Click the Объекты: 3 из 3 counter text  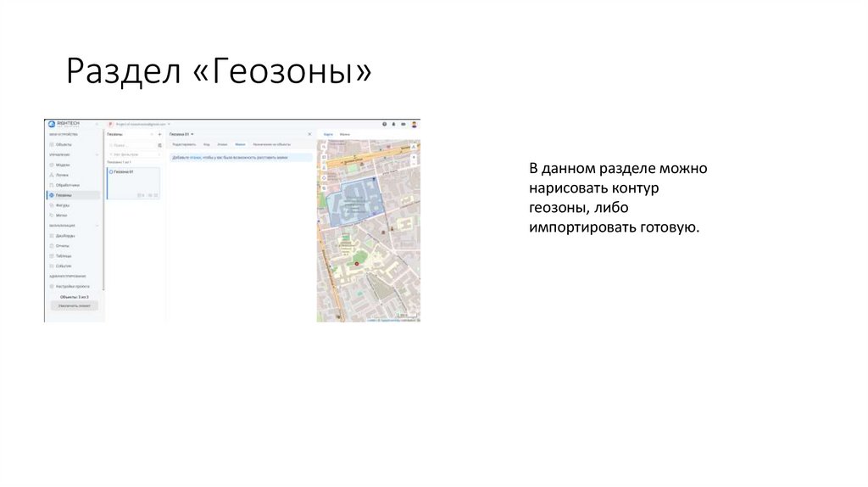click(75, 297)
